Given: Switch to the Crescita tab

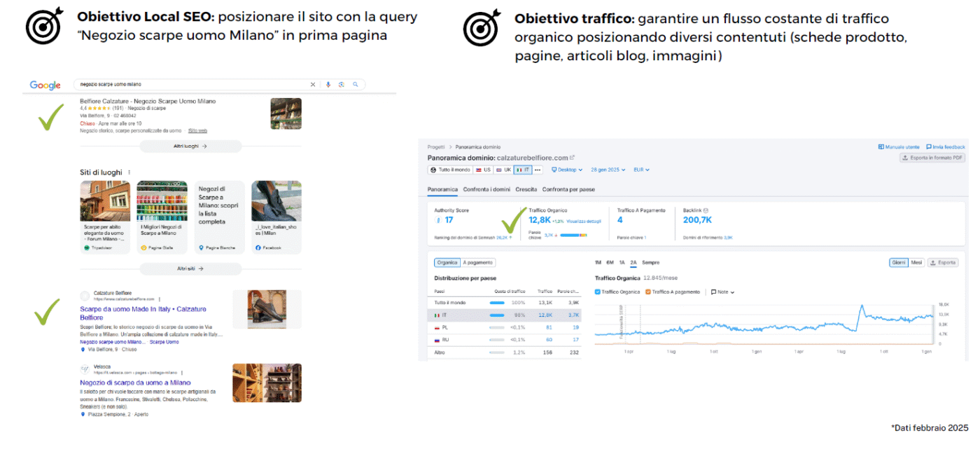Looking at the screenshot, I should click(526, 189).
